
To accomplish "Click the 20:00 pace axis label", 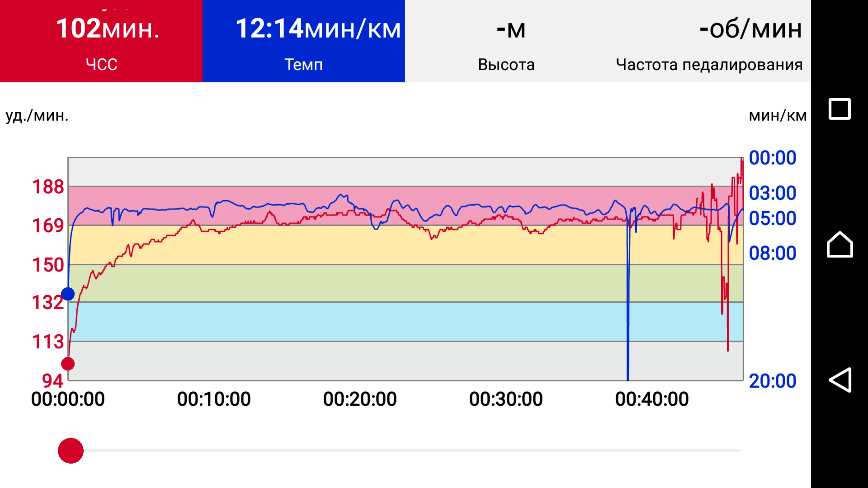I will point(772,381).
